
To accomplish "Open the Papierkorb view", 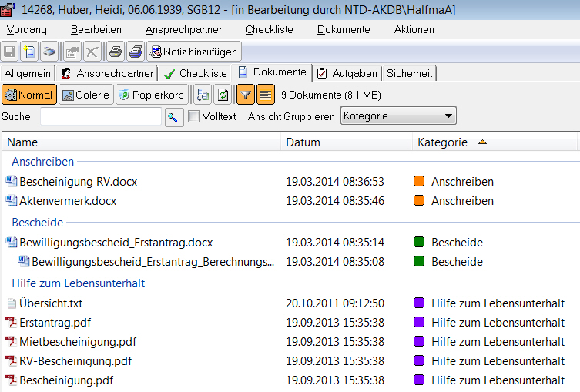I will pos(151,95).
